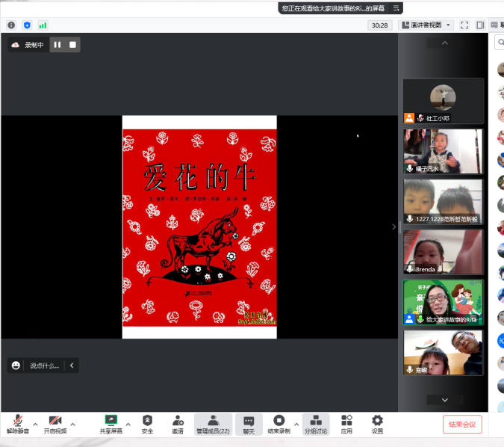
Task: Click the sharing banner 您正在观看 text
Action: point(333,8)
